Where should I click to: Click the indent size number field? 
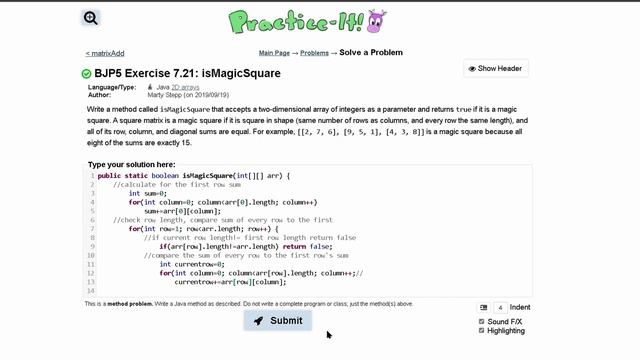500,307
